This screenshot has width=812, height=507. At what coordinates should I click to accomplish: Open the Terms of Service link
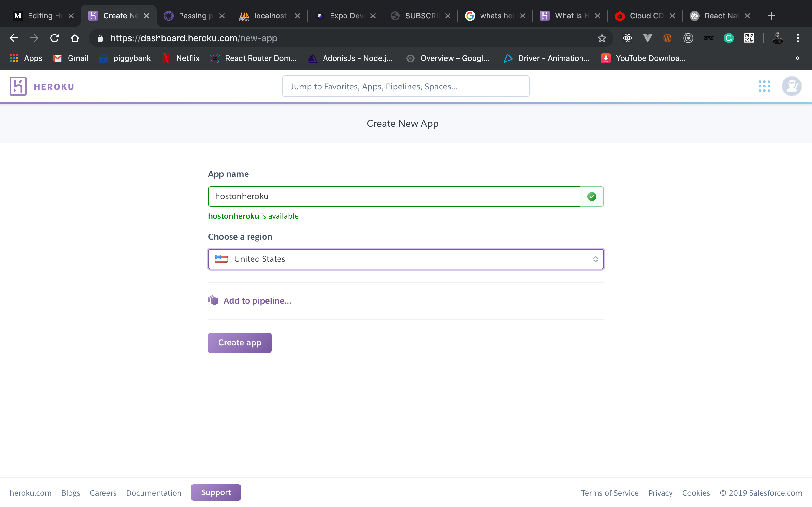609,492
